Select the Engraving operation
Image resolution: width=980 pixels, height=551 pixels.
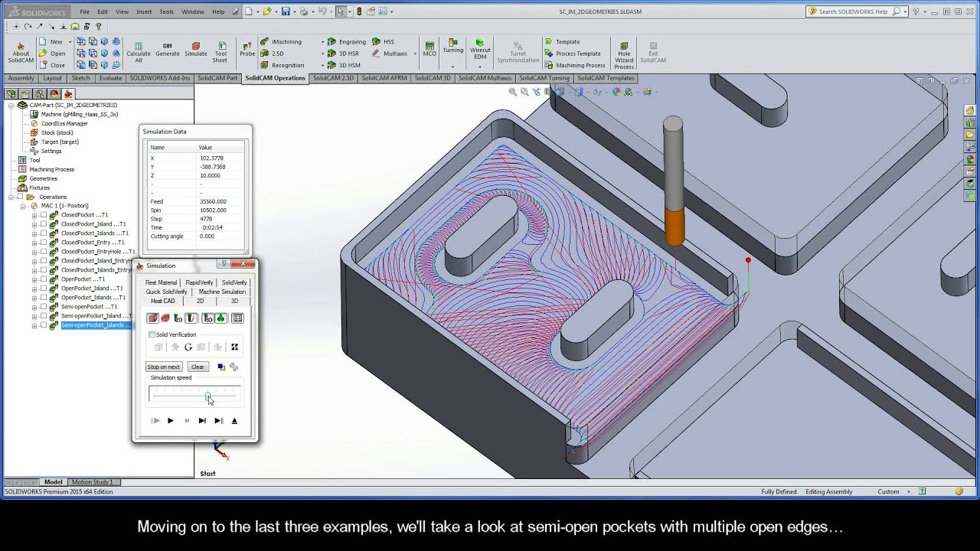(347, 42)
